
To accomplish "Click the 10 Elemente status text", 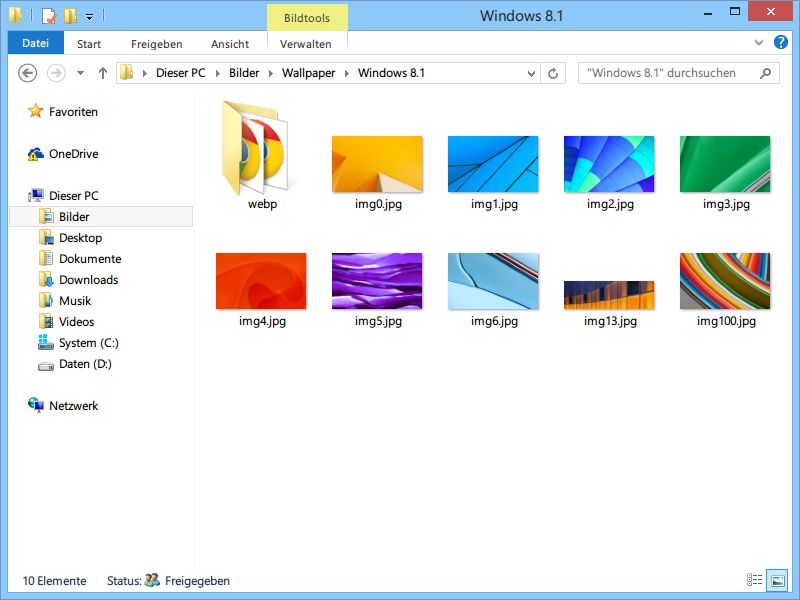I will [55, 581].
